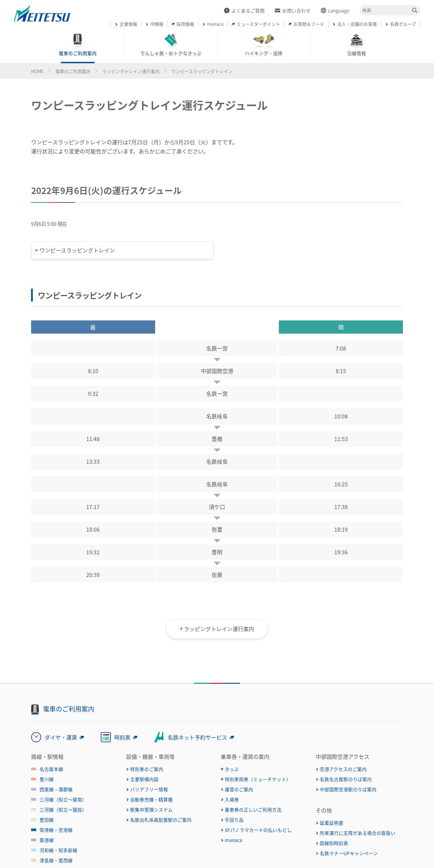Open the manaca top menu link

coord(213,24)
